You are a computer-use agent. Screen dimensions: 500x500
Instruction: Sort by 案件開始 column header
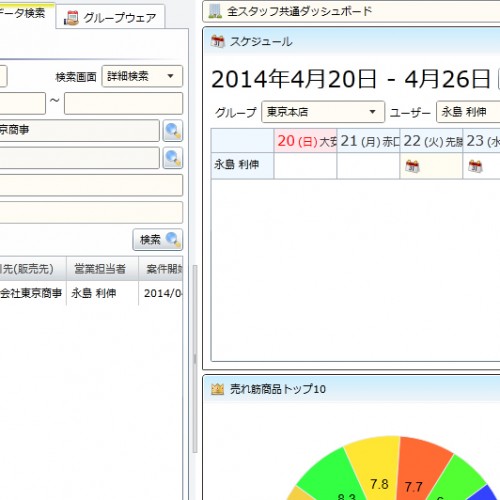tap(161, 269)
